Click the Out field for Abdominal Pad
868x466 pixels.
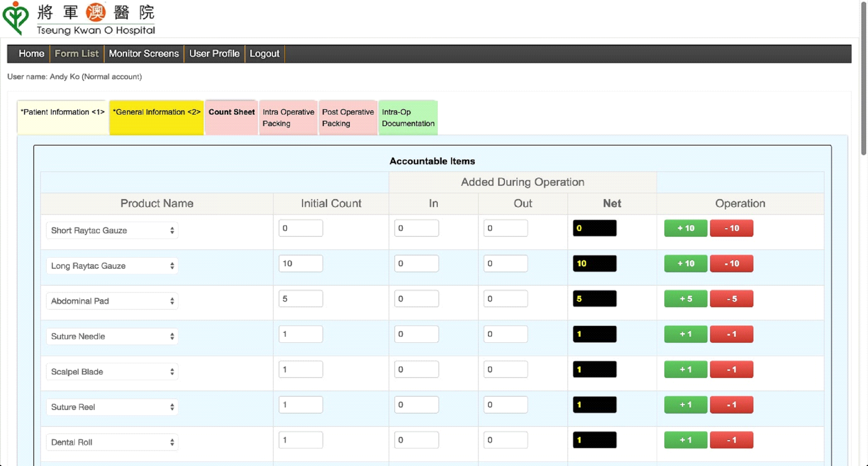point(505,299)
